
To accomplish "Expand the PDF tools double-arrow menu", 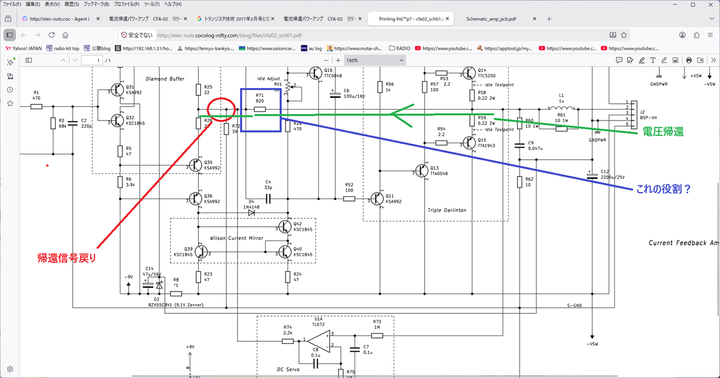I will 713,60.
